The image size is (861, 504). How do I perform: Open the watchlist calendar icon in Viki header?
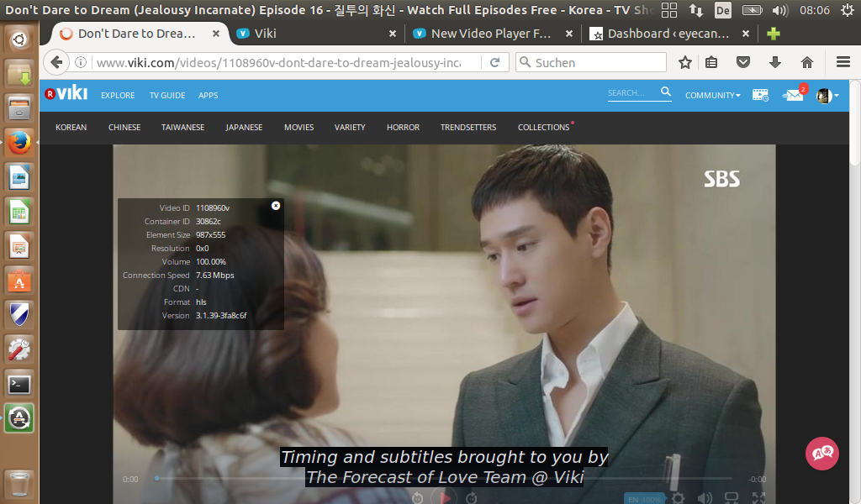760,96
